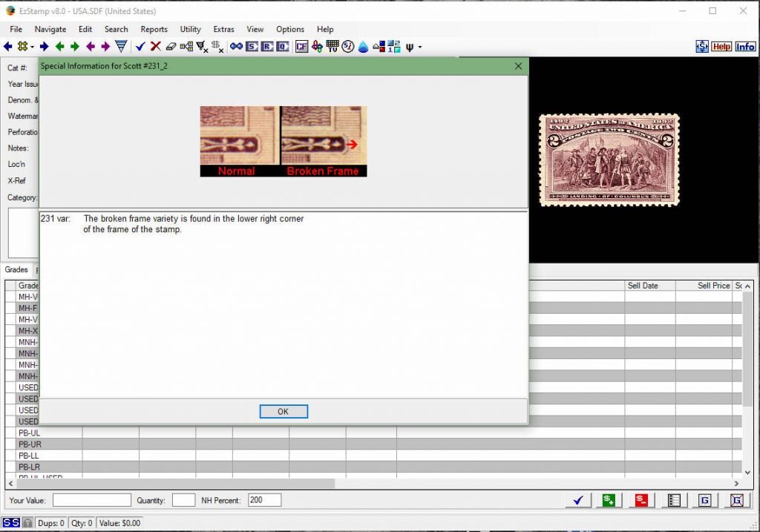Open the Extras menu
Screen dimensions: 760x532
(223, 29)
